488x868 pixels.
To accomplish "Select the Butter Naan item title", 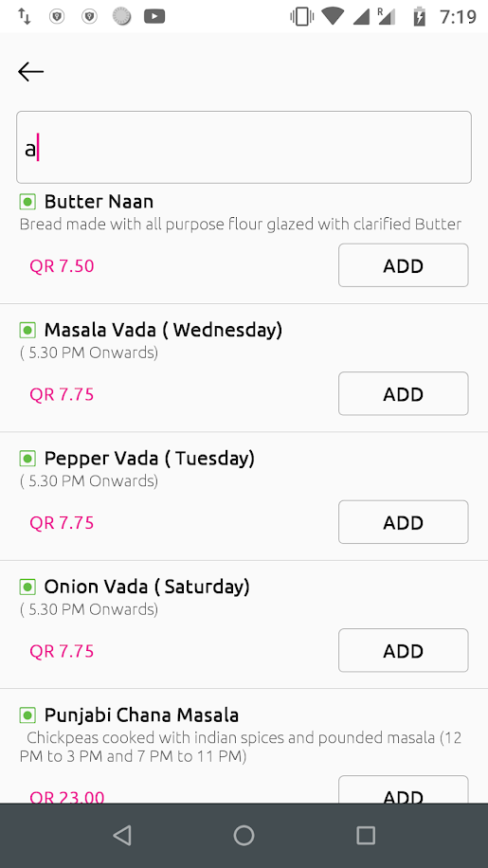I will [x=99, y=202].
